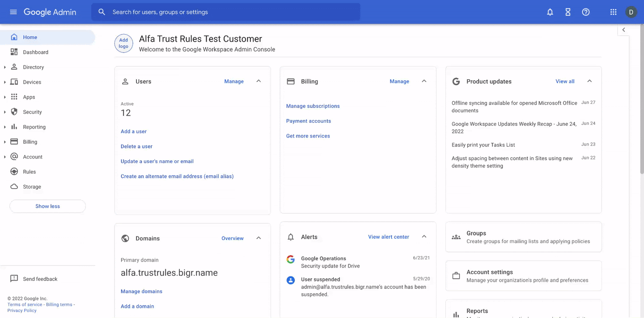Expand the Devices tree arrow
The height and width of the screenshot is (318, 644).
[5, 82]
